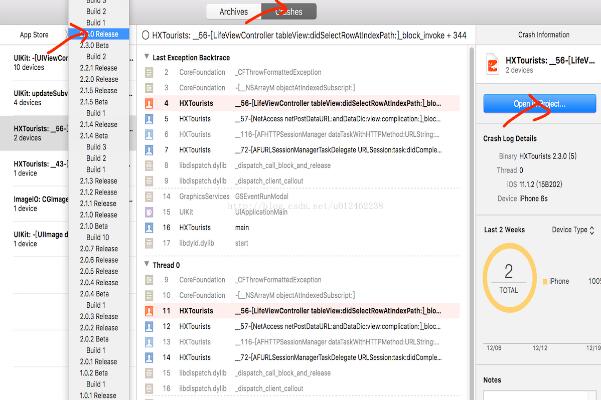The height and width of the screenshot is (400, 601).
Task: Collapse the Last Exception Backtrace section
Action: click(x=146, y=57)
